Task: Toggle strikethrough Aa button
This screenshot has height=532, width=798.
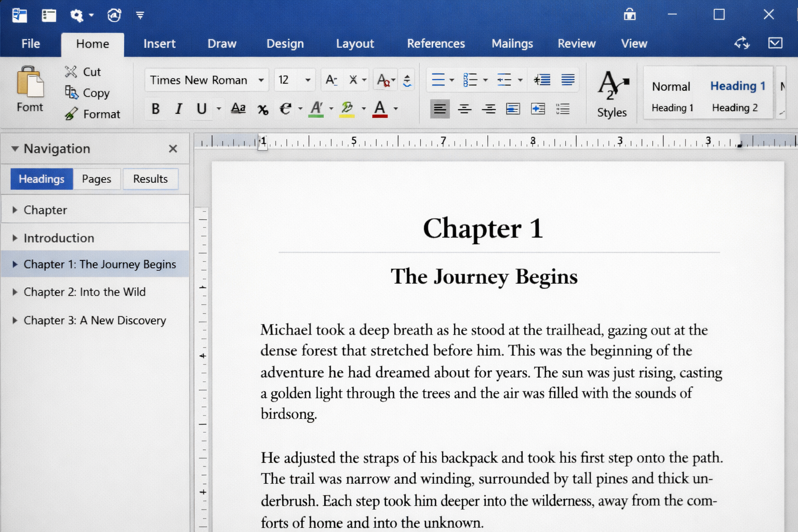Action: click(x=238, y=109)
